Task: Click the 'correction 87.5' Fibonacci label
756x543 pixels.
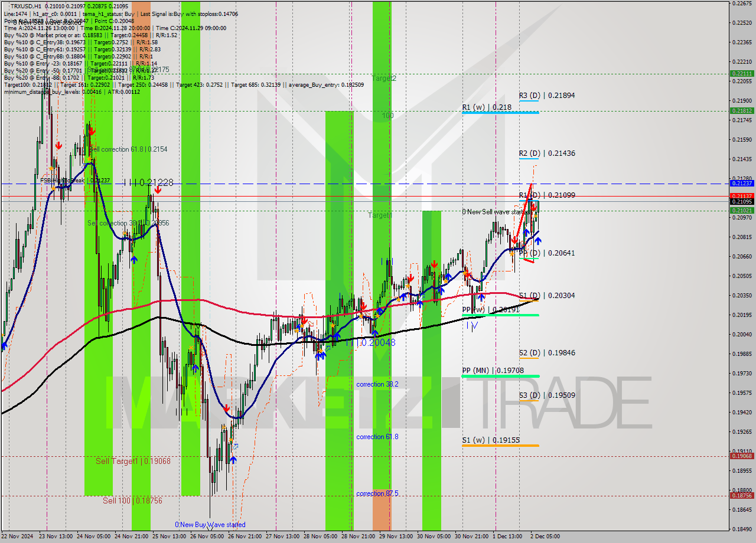Action: pyautogui.click(x=377, y=493)
